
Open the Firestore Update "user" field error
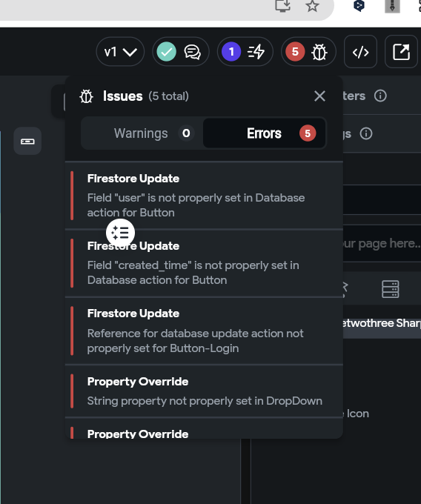click(204, 196)
